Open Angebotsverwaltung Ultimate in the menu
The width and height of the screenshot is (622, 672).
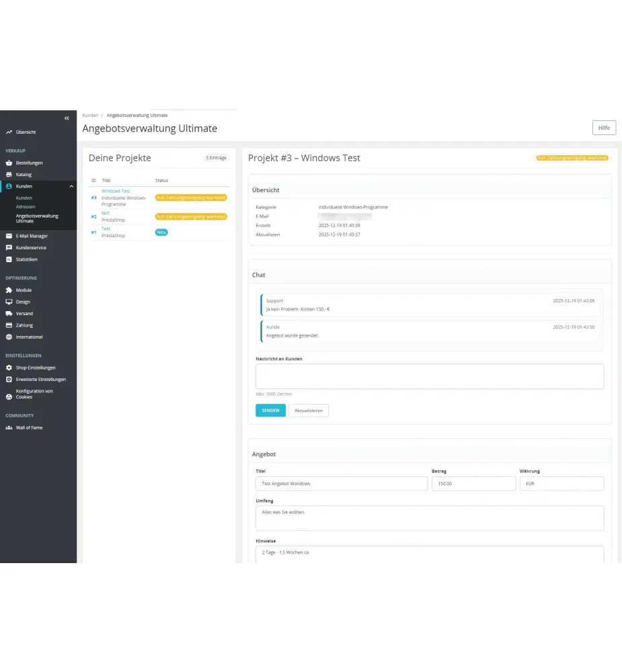[37, 218]
